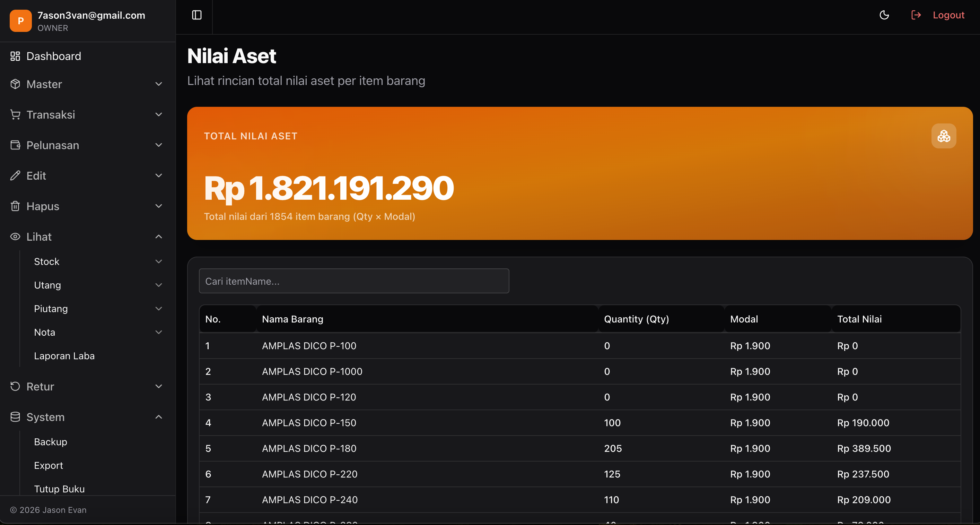Click the Transaksi menu label
This screenshot has width=980, height=525.
click(51, 114)
